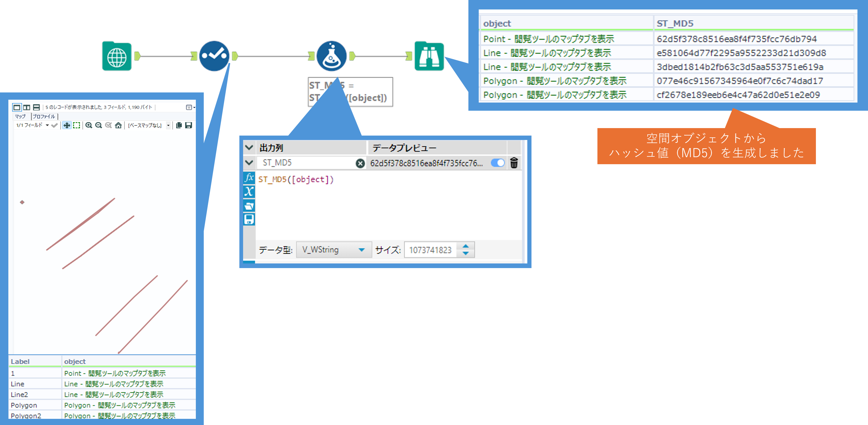The image size is (868, 425).
Task: Enable the pan map mode
Action: point(67,125)
